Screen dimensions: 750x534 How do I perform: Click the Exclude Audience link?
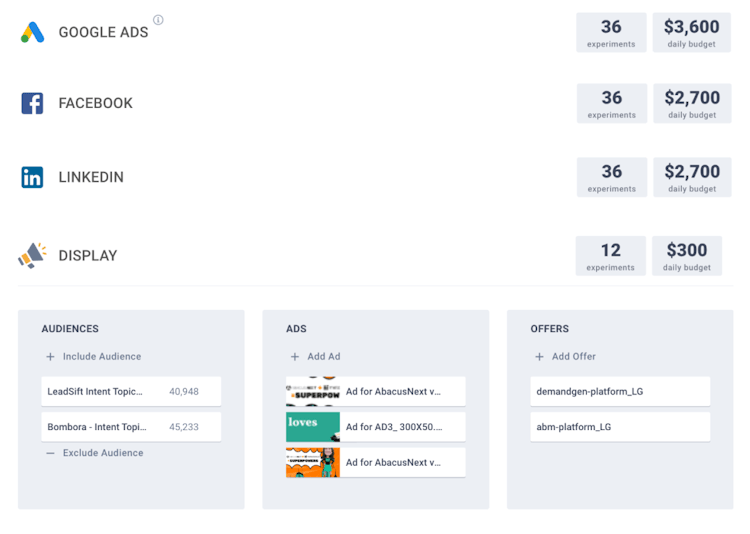(103, 453)
